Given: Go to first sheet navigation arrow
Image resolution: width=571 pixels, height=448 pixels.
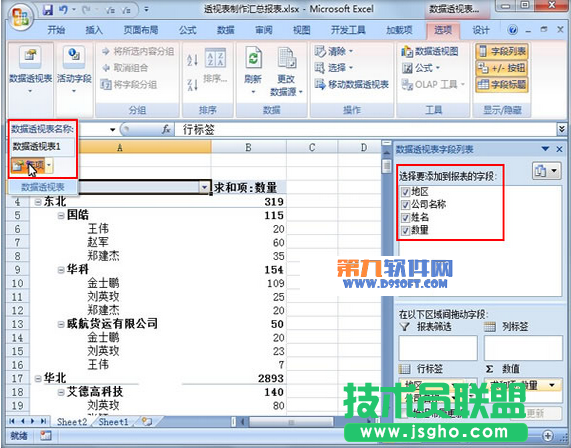Looking at the screenshot, I should coord(12,421).
